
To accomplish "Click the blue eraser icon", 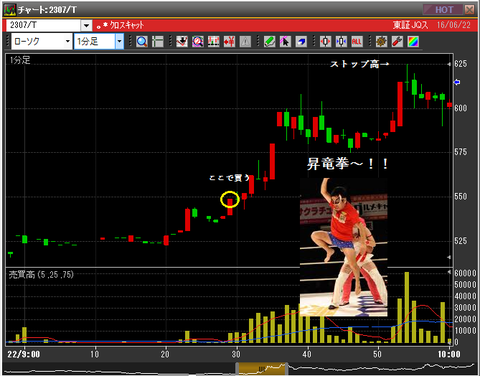I will [x=301, y=42].
